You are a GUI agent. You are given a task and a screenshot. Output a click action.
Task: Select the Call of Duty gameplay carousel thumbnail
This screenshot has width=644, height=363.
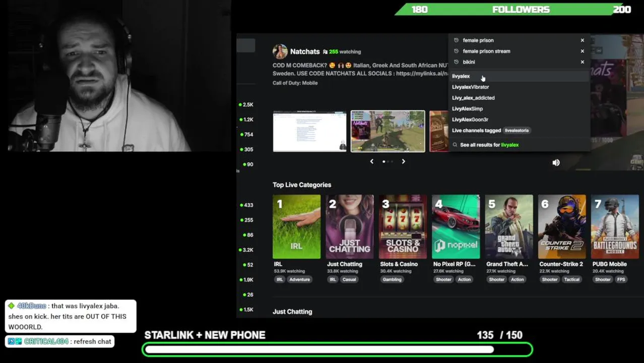pos(388,131)
